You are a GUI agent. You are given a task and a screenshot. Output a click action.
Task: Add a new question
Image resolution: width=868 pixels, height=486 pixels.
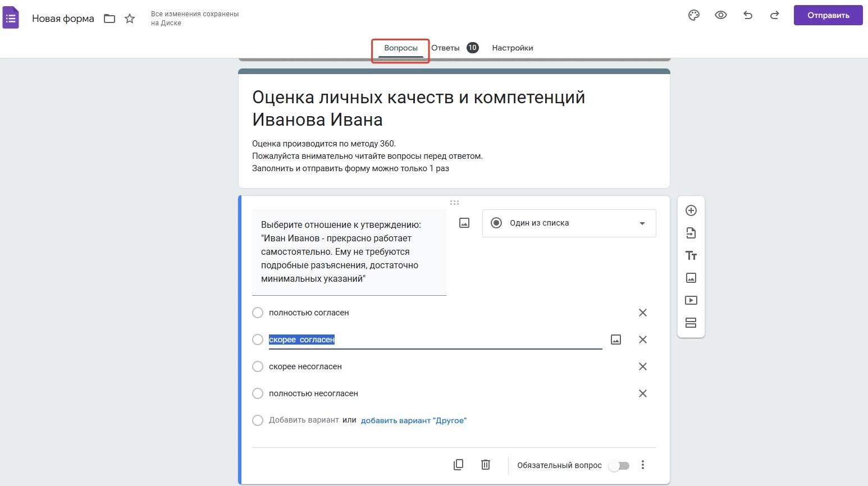(691, 210)
